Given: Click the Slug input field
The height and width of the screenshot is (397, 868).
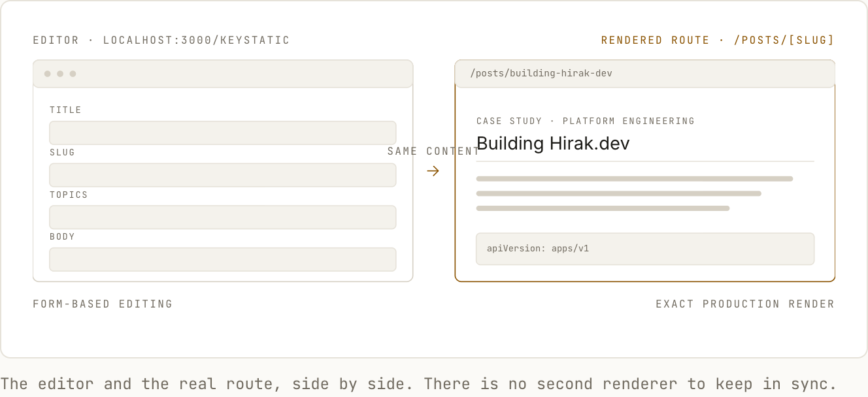Looking at the screenshot, I should (x=223, y=175).
